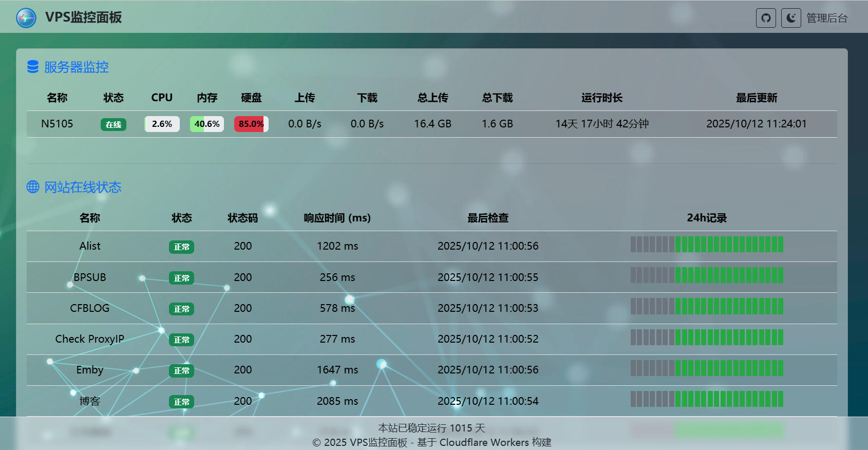Click the Alist 正常 status badge
Viewport: 868px width, 450px height.
point(181,247)
